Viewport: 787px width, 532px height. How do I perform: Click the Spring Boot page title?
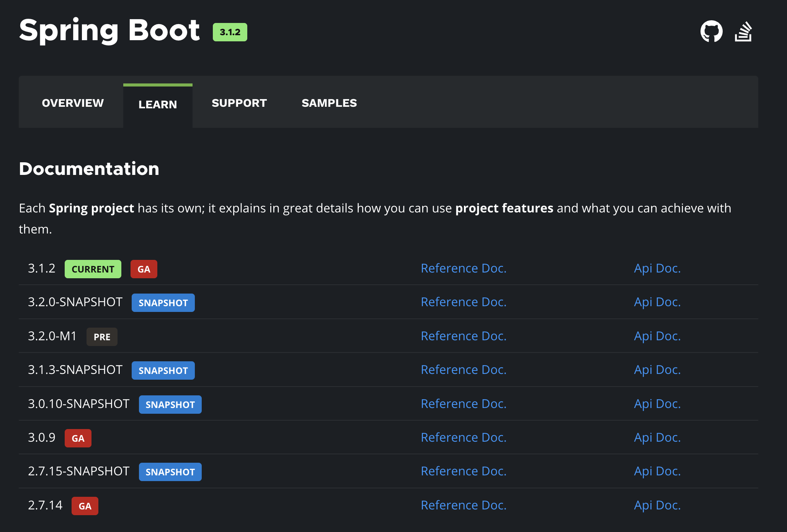click(x=109, y=31)
